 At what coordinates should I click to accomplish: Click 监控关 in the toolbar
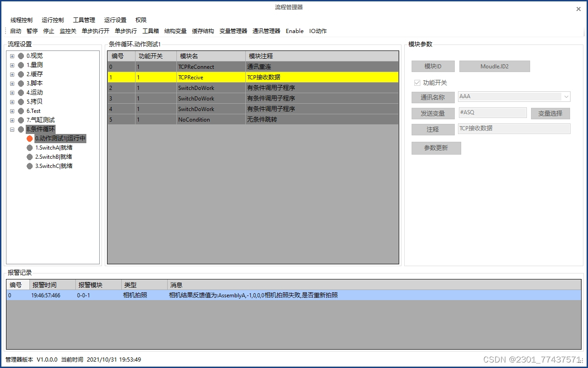(x=68, y=31)
